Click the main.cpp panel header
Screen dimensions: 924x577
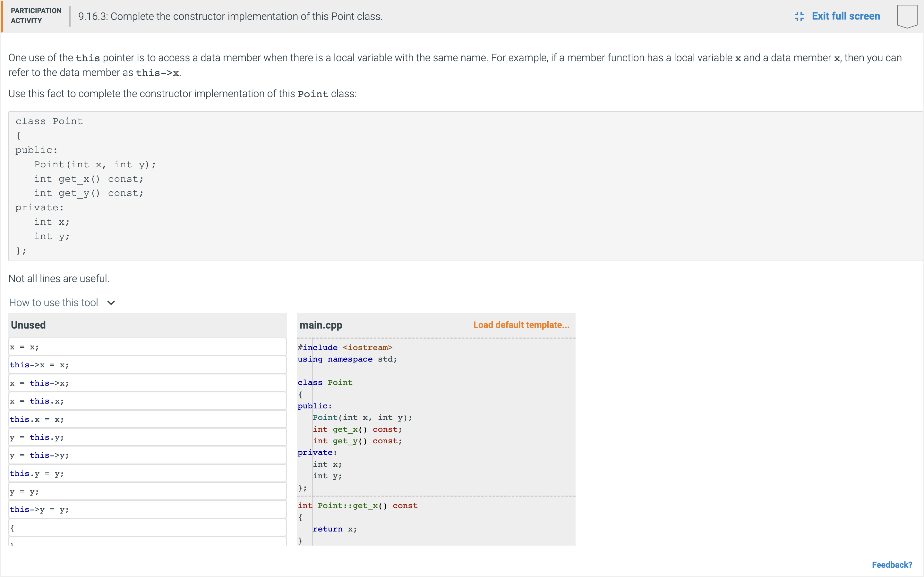(x=321, y=325)
